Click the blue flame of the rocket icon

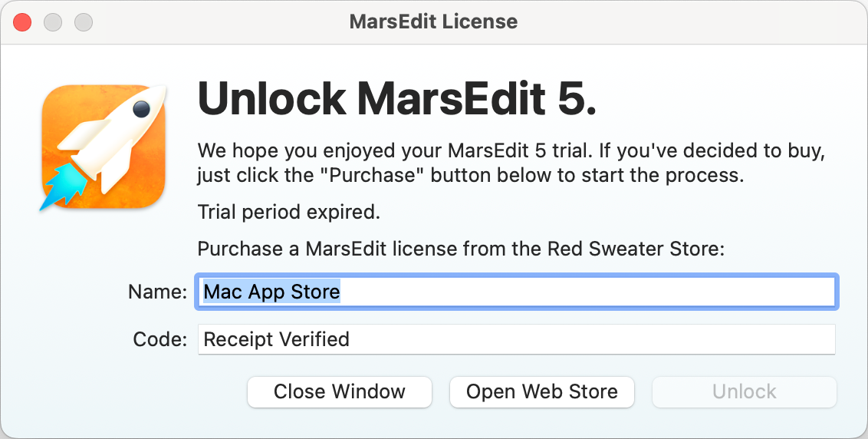(x=60, y=187)
